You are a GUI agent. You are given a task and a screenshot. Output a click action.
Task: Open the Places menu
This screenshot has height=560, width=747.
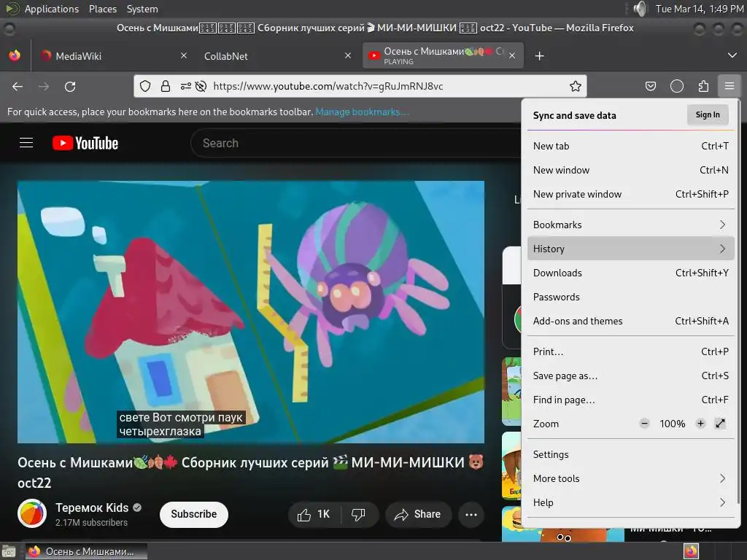tap(102, 9)
